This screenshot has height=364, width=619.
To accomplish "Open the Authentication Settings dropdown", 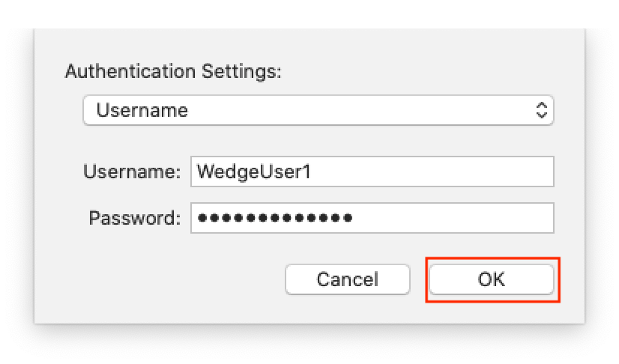I will 318,111.
